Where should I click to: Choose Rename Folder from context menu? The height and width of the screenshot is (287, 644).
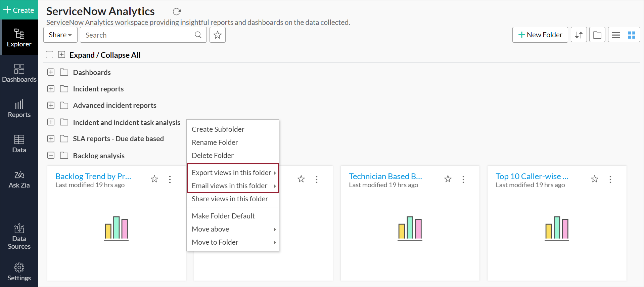215,142
